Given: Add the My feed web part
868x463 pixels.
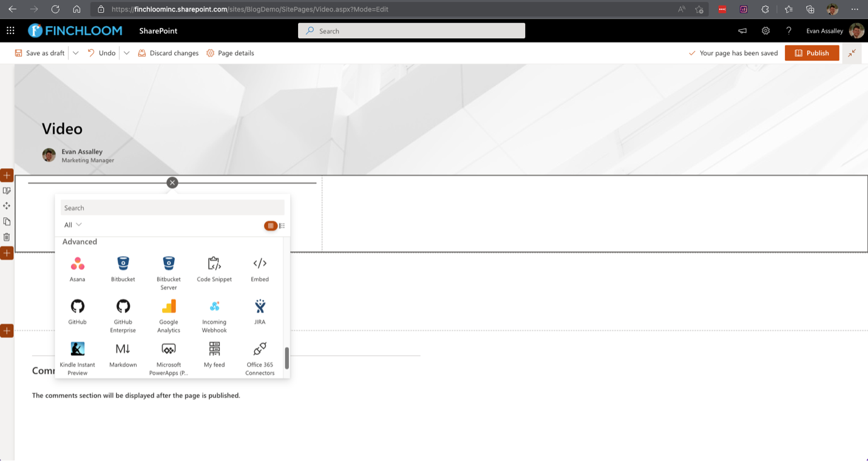Looking at the screenshot, I should pyautogui.click(x=214, y=354).
